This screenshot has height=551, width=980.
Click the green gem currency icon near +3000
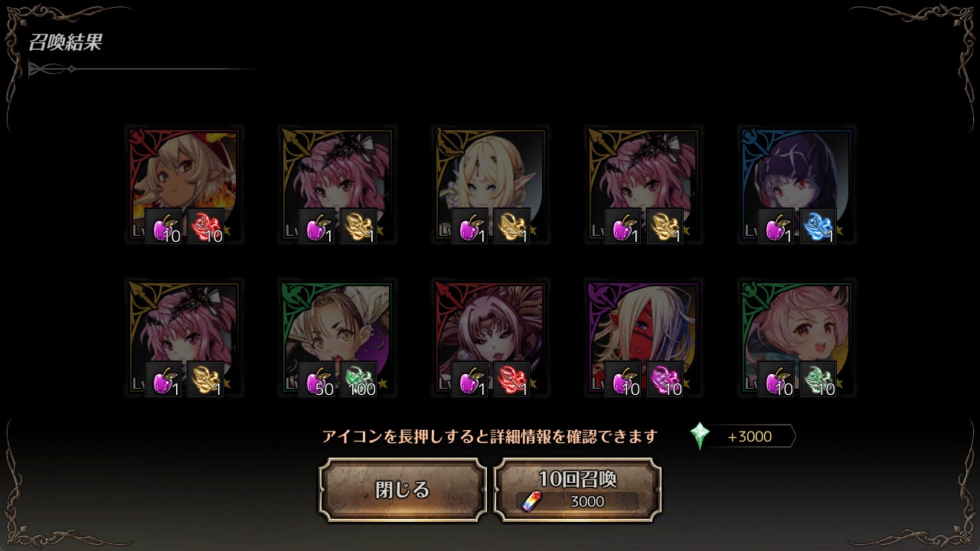click(700, 436)
